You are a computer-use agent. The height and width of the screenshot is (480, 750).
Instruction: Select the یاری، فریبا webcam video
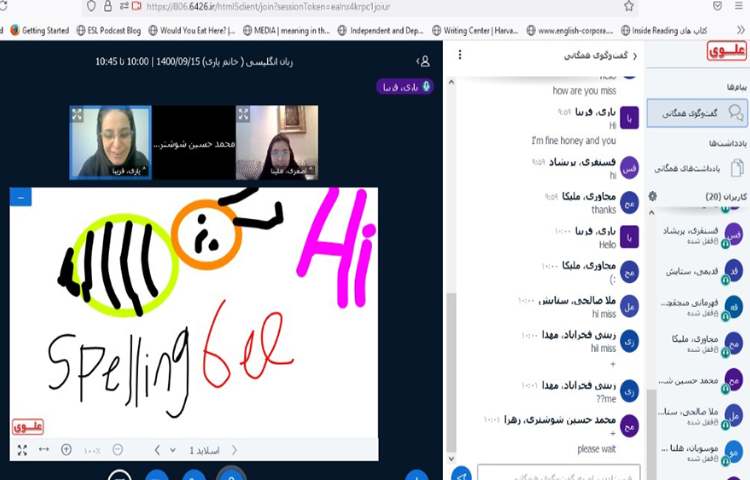pos(110,142)
